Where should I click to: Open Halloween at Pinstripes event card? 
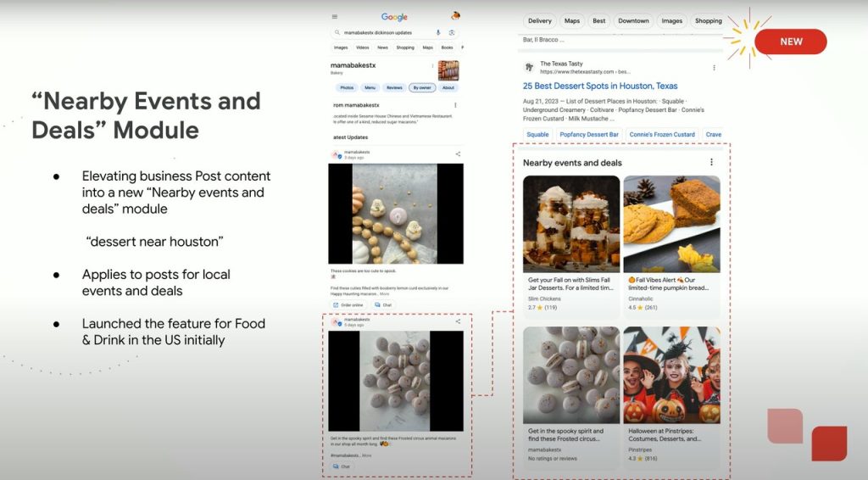(x=672, y=398)
